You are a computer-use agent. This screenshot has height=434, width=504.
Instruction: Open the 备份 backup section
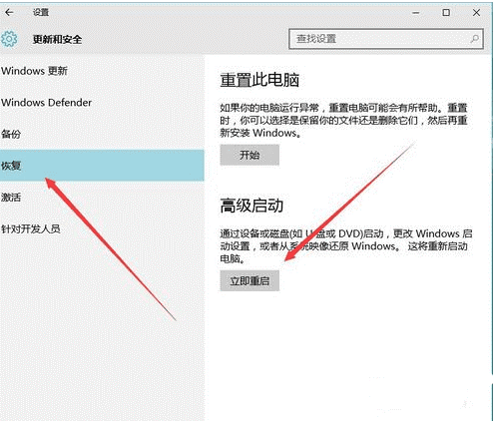click(11, 134)
